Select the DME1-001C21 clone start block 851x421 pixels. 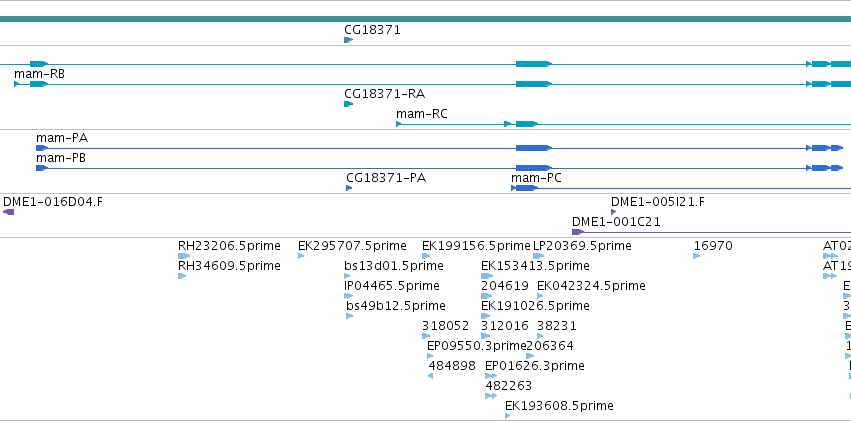point(578,232)
